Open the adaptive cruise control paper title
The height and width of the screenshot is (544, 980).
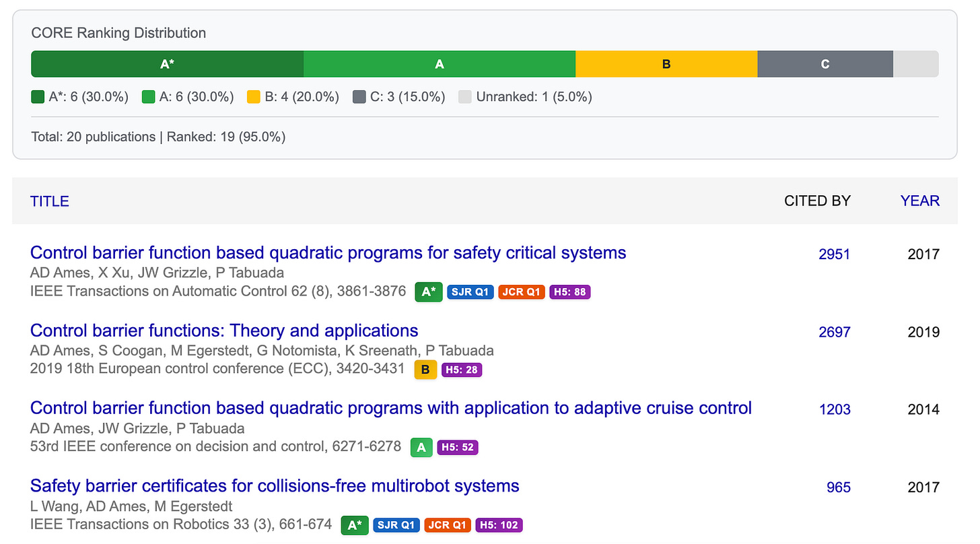[x=391, y=408]
